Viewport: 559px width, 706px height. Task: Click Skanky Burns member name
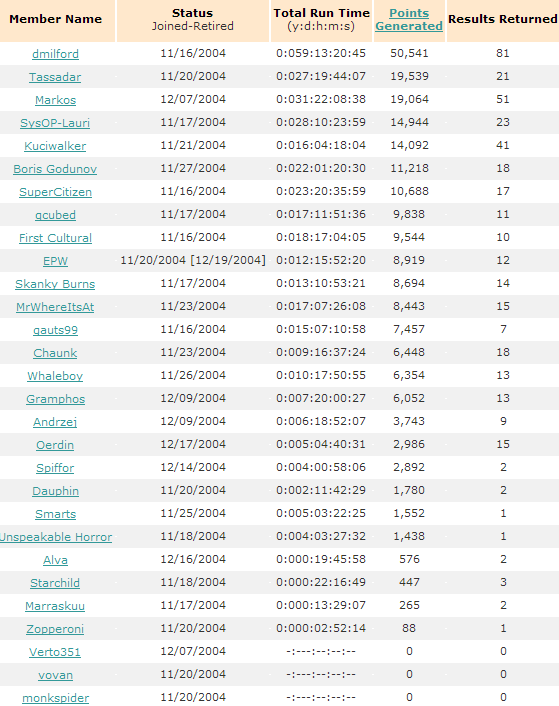tap(55, 284)
